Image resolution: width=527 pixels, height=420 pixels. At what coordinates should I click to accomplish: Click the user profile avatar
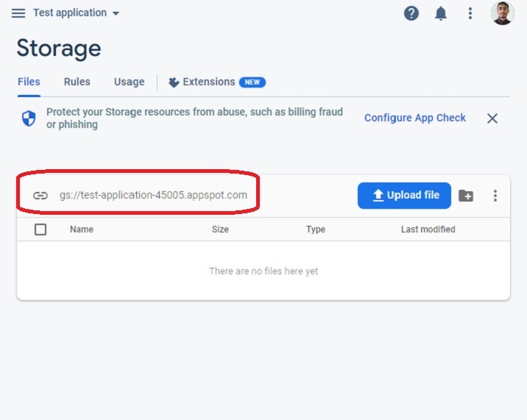[x=502, y=13]
